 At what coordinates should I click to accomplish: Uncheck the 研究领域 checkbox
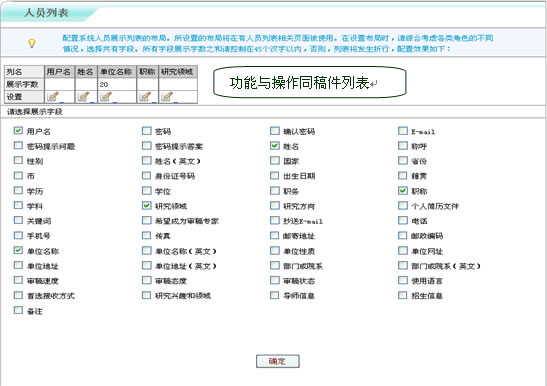click(x=147, y=205)
